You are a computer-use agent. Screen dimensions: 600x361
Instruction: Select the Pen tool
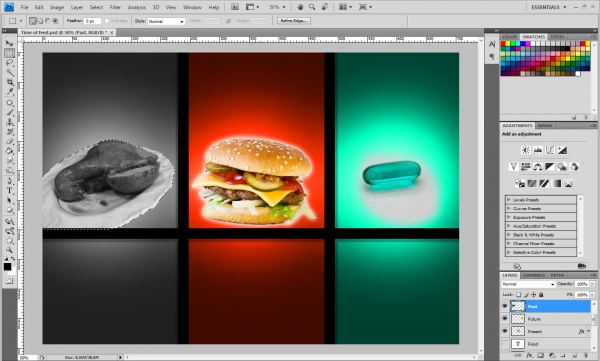pyautogui.click(x=9, y=181)
